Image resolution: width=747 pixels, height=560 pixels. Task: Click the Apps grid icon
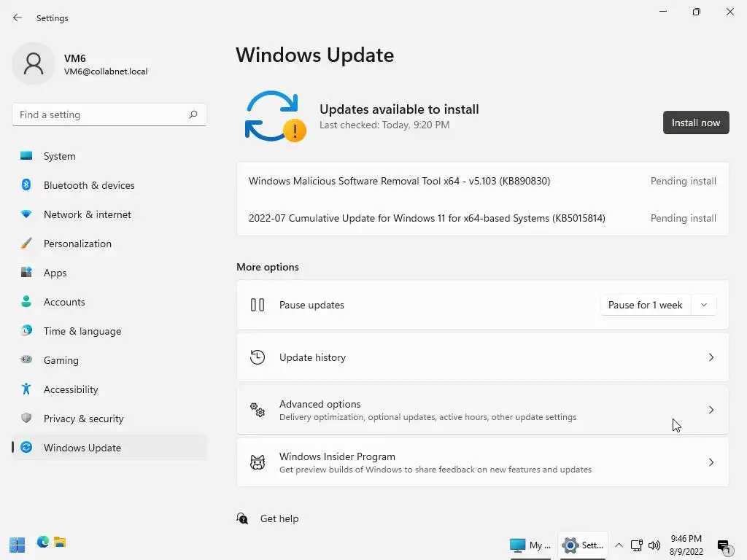click(x=26, y=273)
